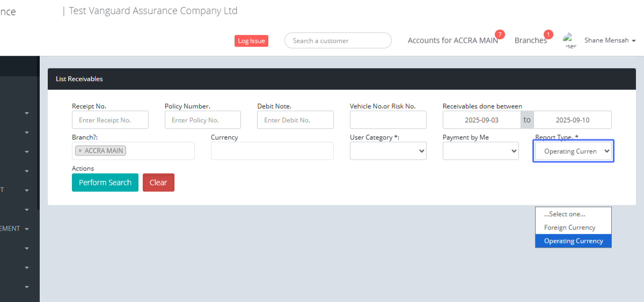
Task: Click the Log Issue button
Action: (251, 41)
